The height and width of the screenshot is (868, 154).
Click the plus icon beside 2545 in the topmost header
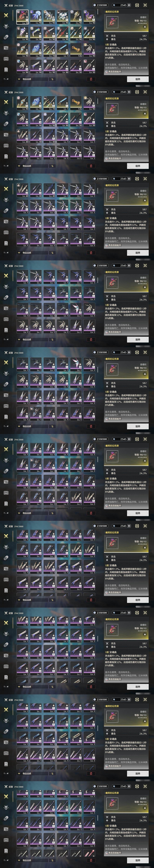(129, 5)
